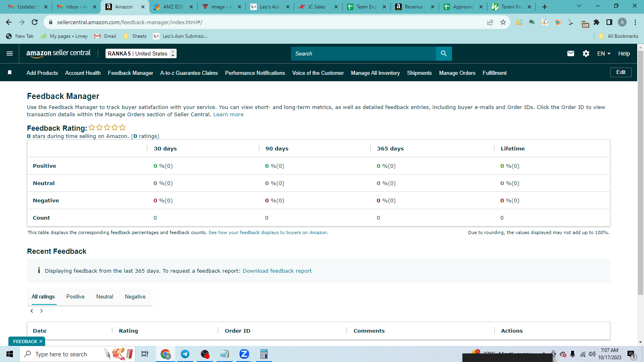This screenshot has width=644, height=362.
Task: Open the All Bookmarks folder
Action: [x=618, y=36]
